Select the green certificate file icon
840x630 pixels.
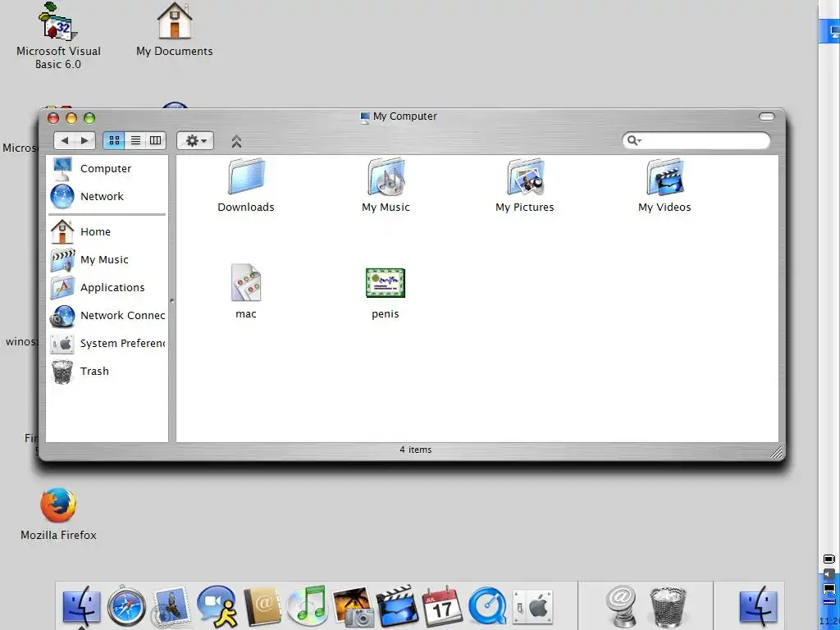click(386, 283)
